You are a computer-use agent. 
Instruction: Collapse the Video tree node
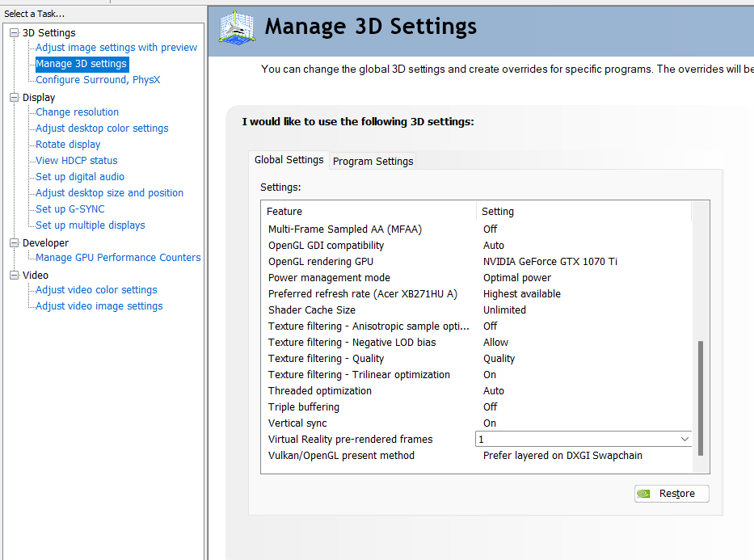(14, 276)
